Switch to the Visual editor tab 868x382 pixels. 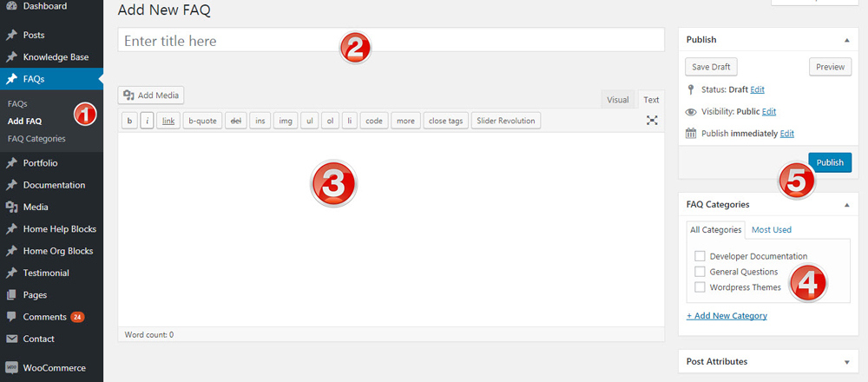(x=618, y=100)
